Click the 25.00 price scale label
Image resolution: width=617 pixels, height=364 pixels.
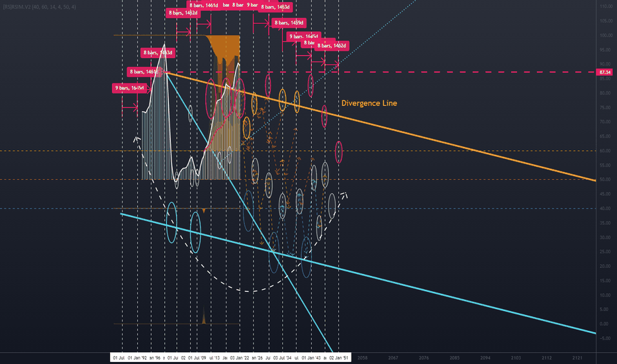coord(606,252)
